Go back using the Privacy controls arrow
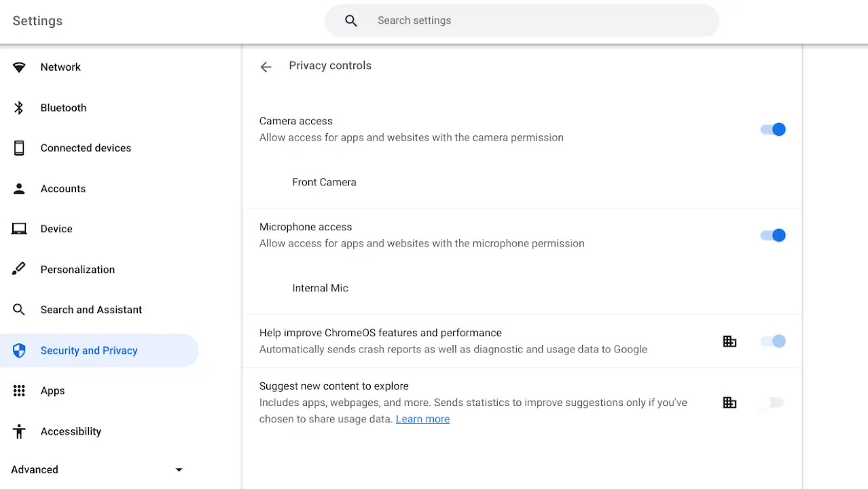The width and height of the screenshot is (868, 489). (x=266, y=67)
